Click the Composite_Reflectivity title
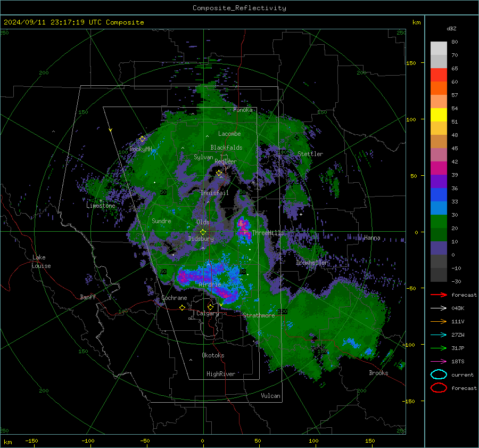Viewport: 479px width, 448px height. (239, 8)
